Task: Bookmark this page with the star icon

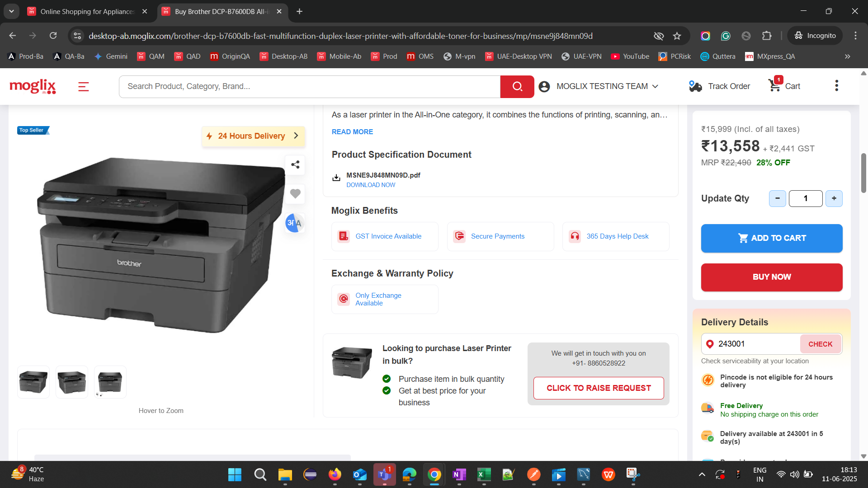Action: tap(677, 36)
